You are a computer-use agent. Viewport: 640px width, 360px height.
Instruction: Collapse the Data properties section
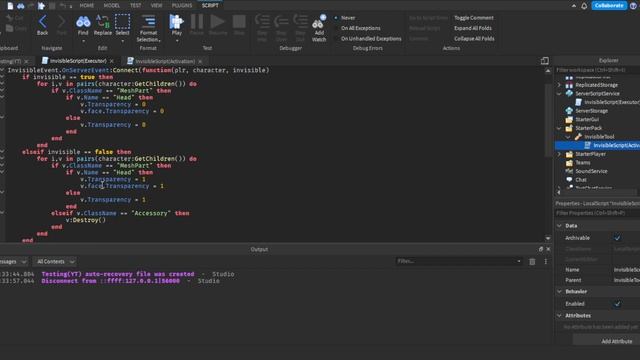click(x=560, y=226)
